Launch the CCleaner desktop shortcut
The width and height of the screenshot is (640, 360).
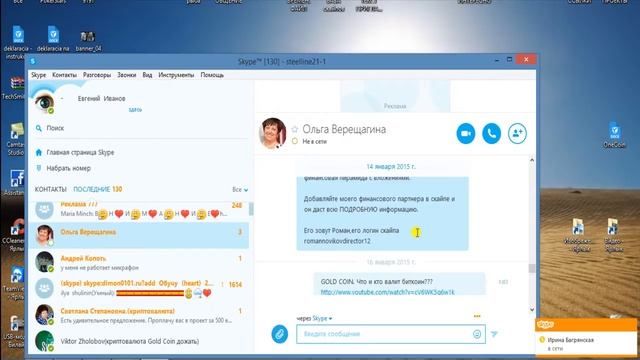(x=15, y=235)
